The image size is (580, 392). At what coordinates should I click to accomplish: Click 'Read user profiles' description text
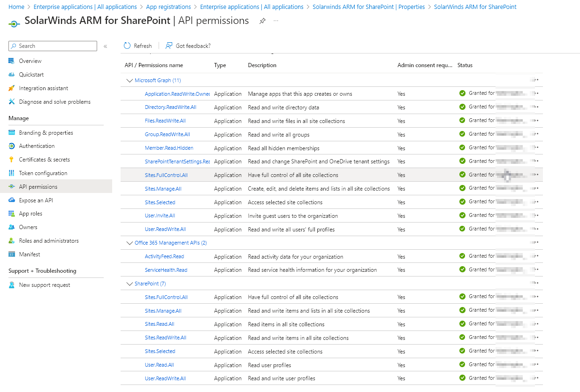click(x=269, y=365)
